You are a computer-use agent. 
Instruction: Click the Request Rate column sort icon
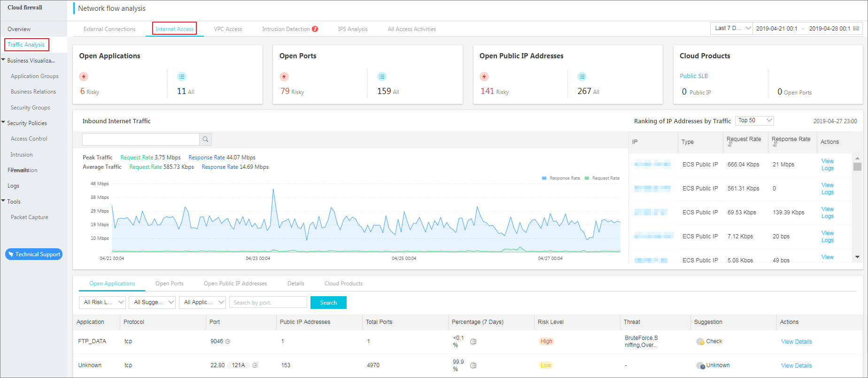tap(730, 144)
